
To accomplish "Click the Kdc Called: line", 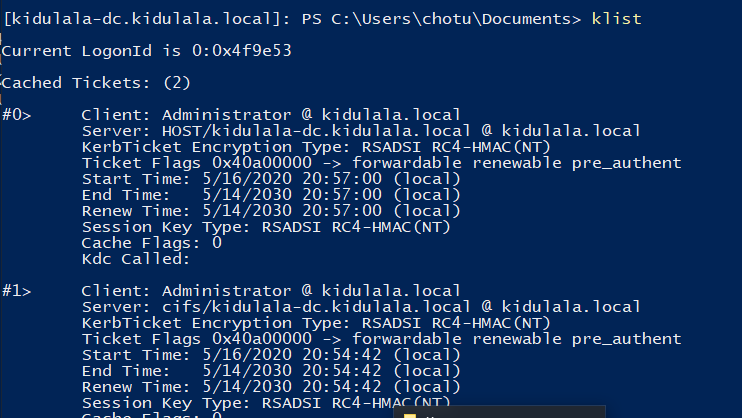I will coord(135,259).
